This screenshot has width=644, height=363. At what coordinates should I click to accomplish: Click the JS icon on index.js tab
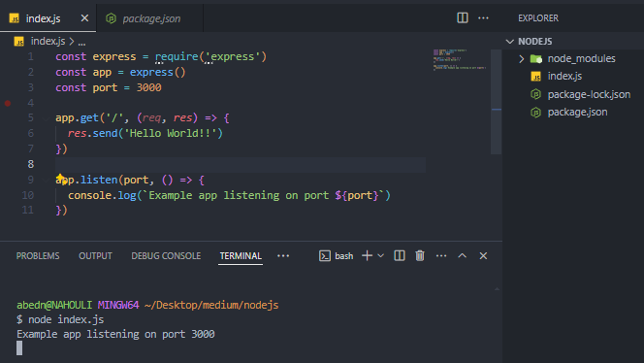coord(14,18)
